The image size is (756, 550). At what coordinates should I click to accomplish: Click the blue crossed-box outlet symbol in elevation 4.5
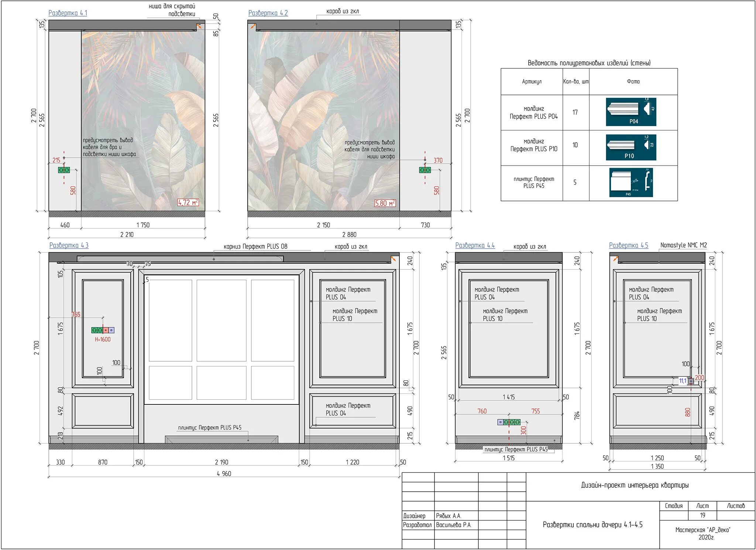(x=691, y=381)
